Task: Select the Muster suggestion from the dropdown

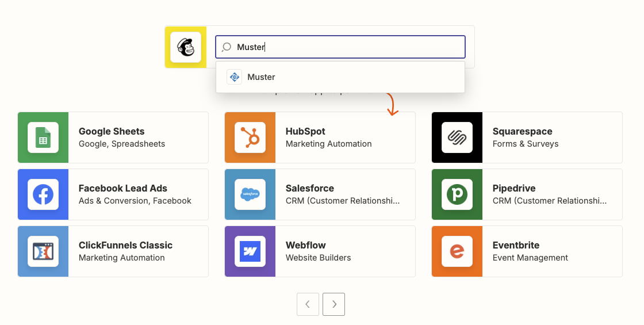Action: point(340,77)
